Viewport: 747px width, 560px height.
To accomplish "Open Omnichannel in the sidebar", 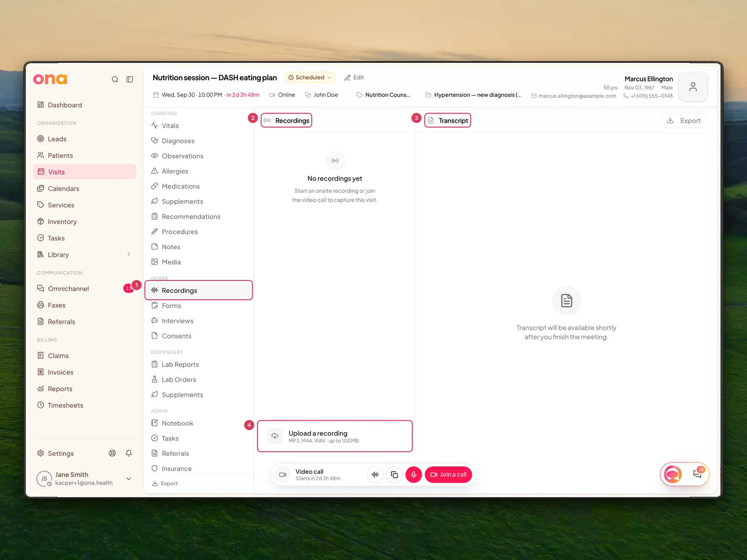I will pyautogui.click(x=85, y=288).
